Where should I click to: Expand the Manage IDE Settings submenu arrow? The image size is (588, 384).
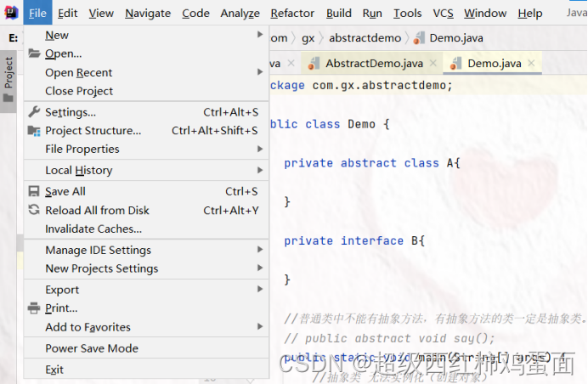click(260, 250)
